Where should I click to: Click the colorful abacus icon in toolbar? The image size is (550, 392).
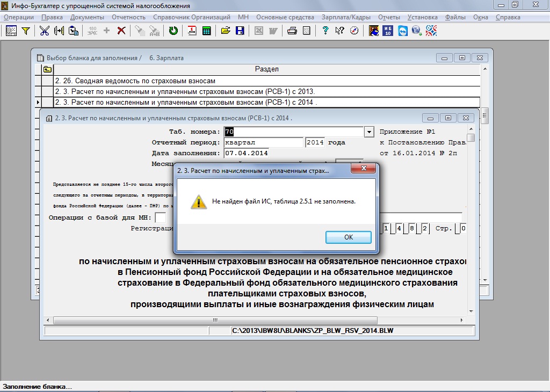[x=374, y=31]
